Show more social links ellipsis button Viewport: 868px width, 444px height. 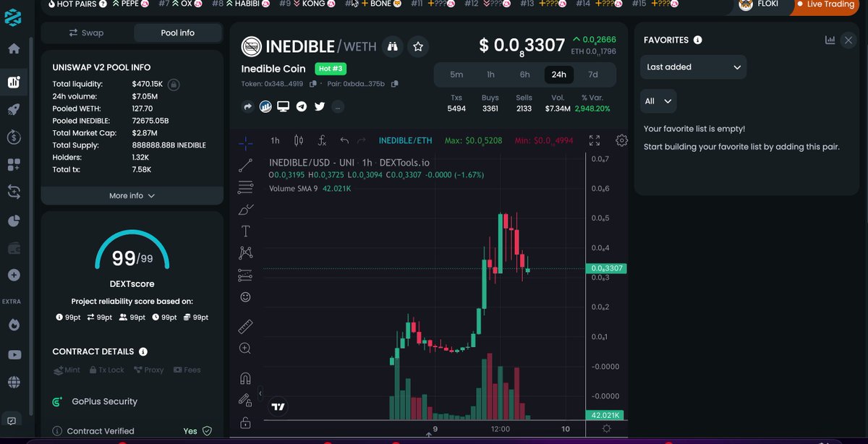point(338,107)
